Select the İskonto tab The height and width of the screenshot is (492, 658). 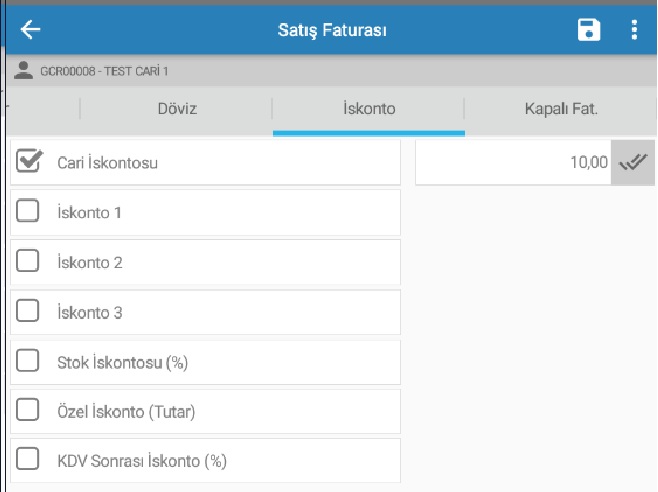(x=369, y=109)
